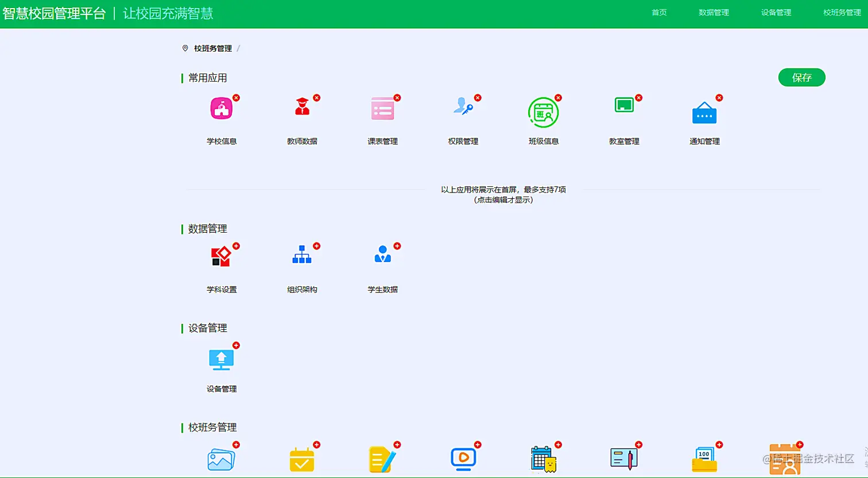Screen dimensions: 868x478
Task: Remove 课表管理 using its red x badge
Action: tap(397, 98)
